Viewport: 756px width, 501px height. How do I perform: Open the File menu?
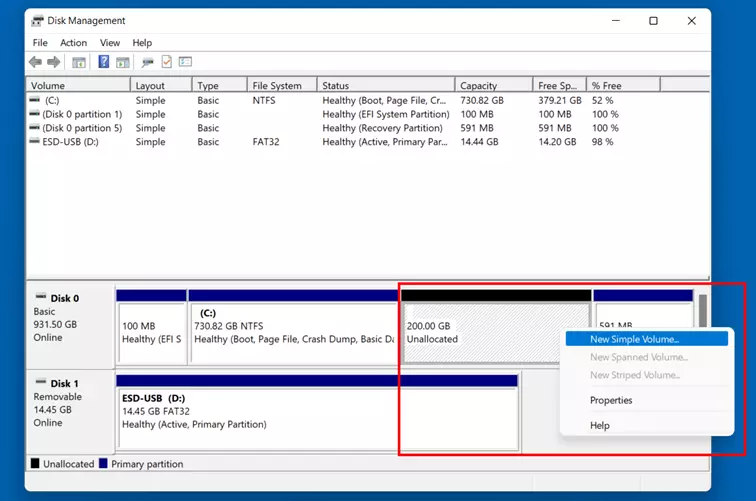[40, 43]
